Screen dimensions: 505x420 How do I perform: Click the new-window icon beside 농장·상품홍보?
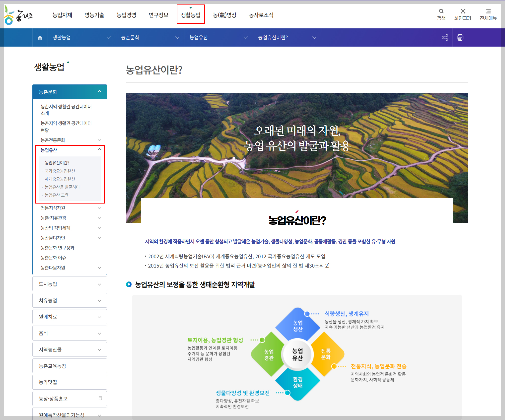[x=100, y=398]
